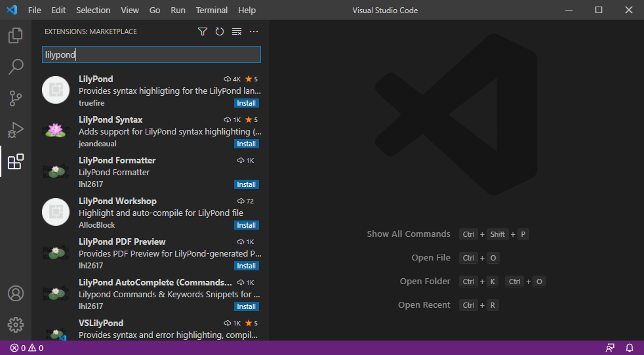Install the LilyPond PDF Preview extension
644x355 pixels.
tap(247, 266)
